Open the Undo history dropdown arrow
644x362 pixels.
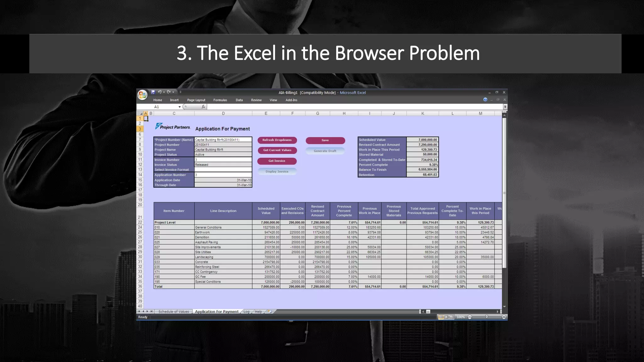(164, 92)
